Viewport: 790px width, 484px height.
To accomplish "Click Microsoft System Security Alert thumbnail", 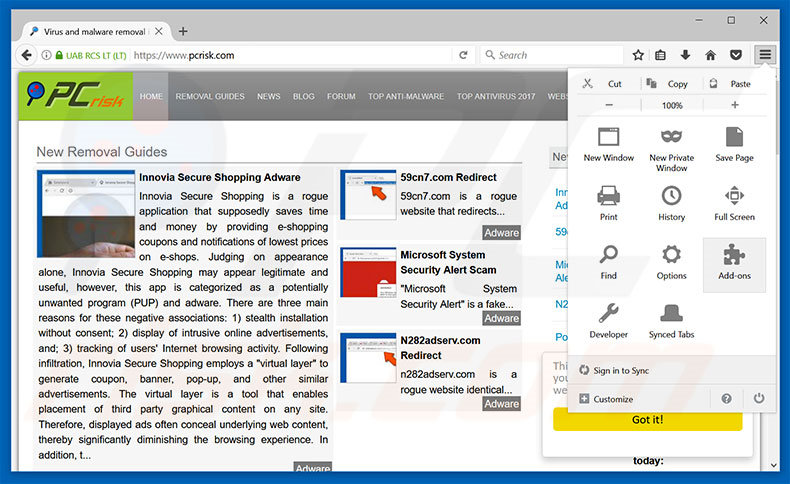I will pyautogui.click(x=368, y=272).
